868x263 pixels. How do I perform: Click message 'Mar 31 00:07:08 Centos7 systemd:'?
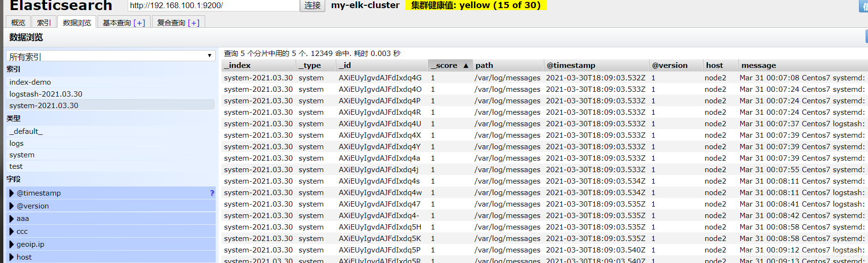(x=802, y=77)
